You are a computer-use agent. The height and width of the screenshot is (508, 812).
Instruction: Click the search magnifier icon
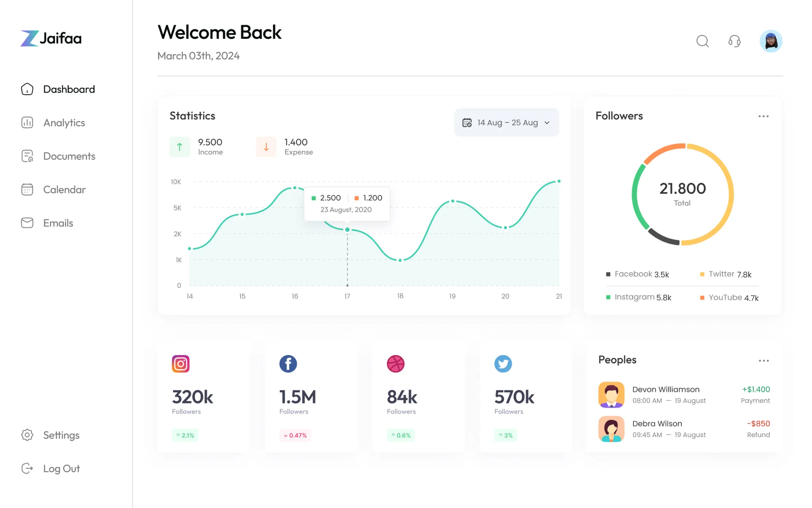[703, 41]
